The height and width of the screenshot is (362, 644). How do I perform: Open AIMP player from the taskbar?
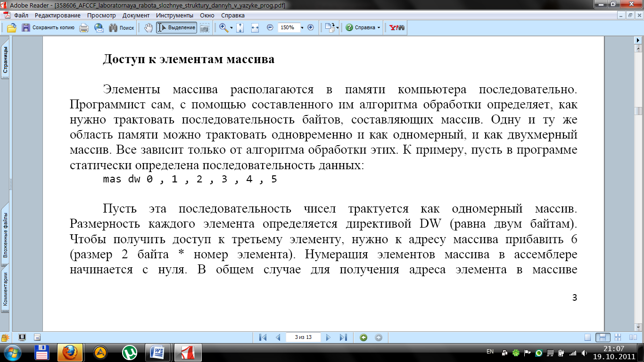[x=100, y=352]
